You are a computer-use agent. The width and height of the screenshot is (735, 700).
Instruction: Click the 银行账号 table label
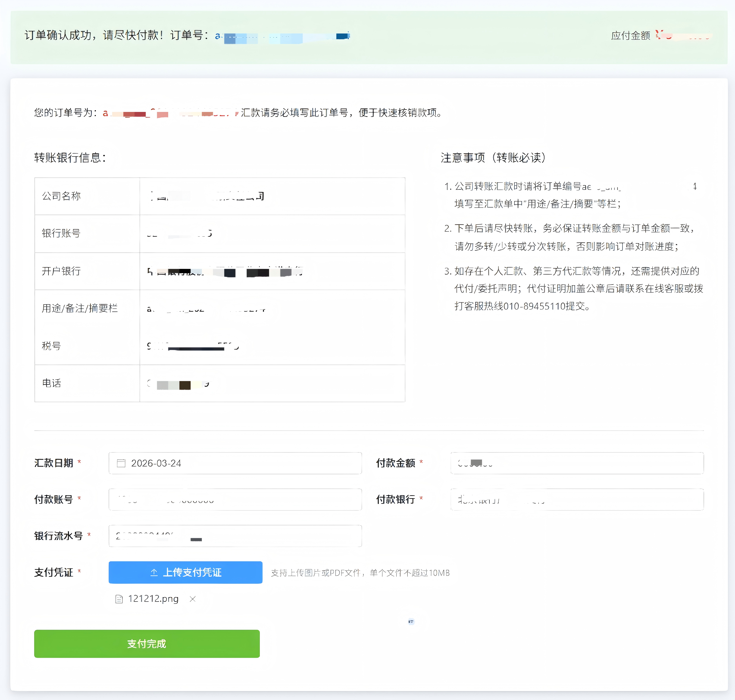(61, 233)
